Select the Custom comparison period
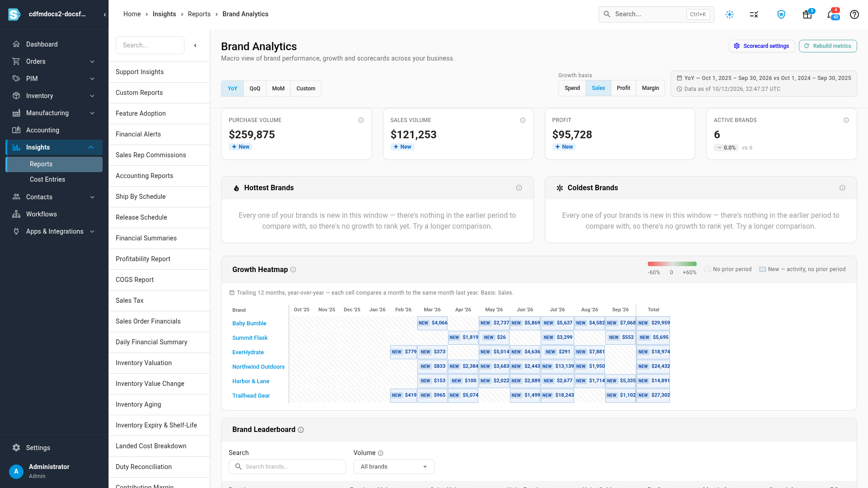 (x=306, y=89)
